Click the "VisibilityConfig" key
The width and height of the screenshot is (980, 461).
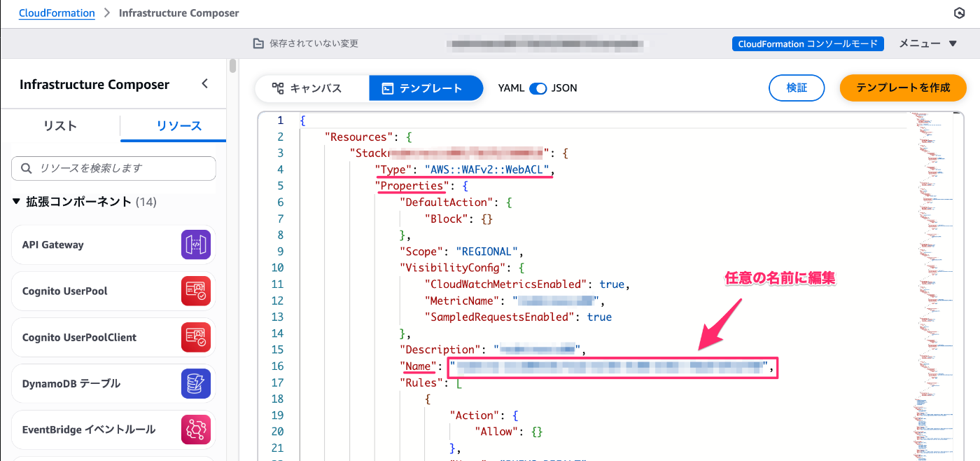pos(453,268)
